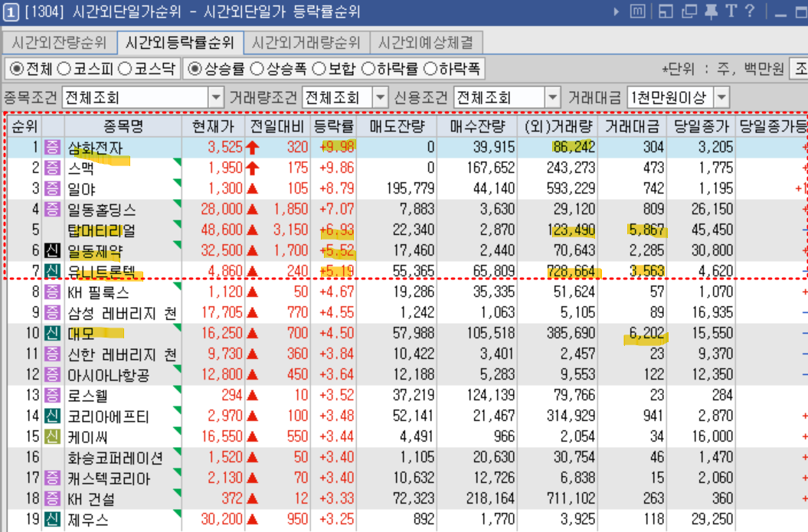This screenshot has height=532, width=808.
Task: Click the 30,200 price of 제우스
Action: click(x=221, y=519)
